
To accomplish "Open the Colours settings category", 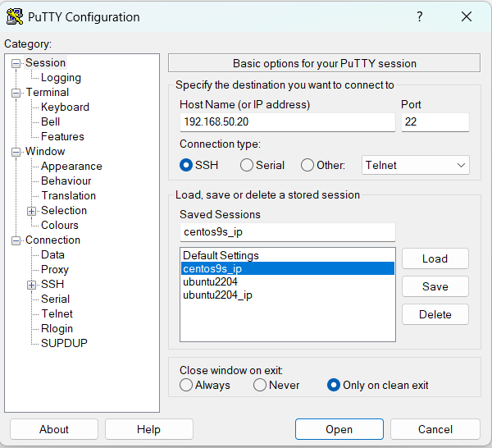I will [60, 225].
